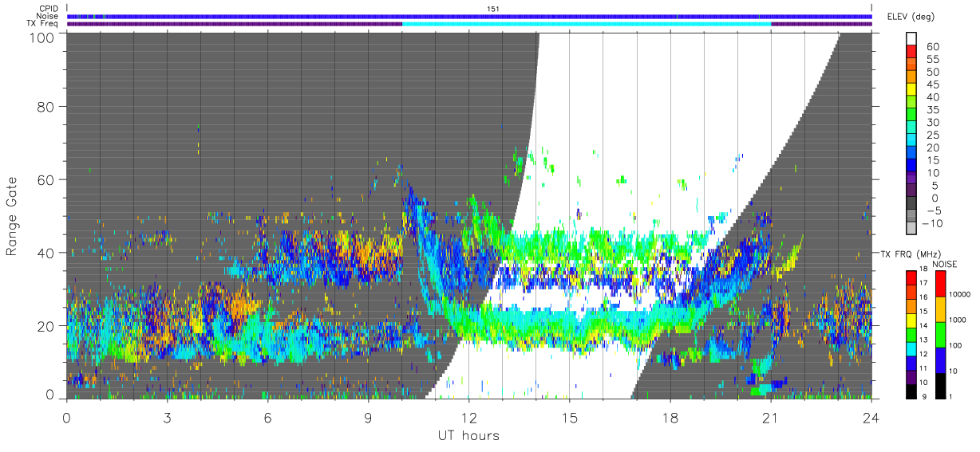Click the x-axis tick label '3'
The height and width of the screenshot is (452, 980).
(x=168, y=417)
